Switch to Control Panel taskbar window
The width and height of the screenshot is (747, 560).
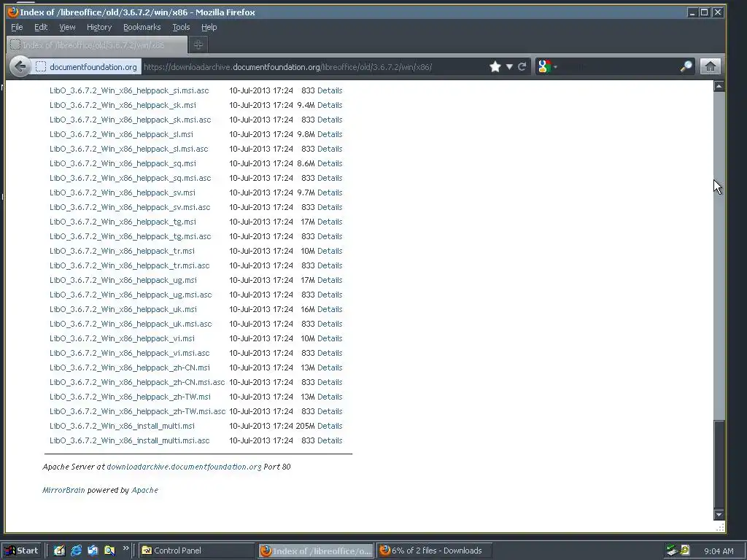coord(197,551)
